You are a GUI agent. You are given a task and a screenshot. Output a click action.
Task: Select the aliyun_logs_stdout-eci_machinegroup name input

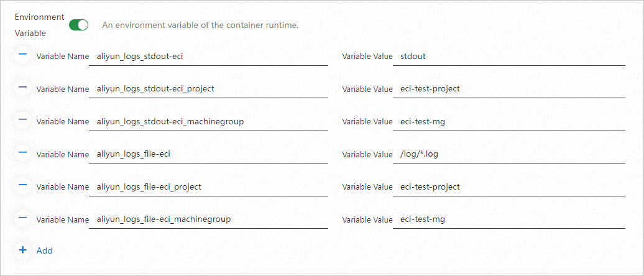pos(208,121)
